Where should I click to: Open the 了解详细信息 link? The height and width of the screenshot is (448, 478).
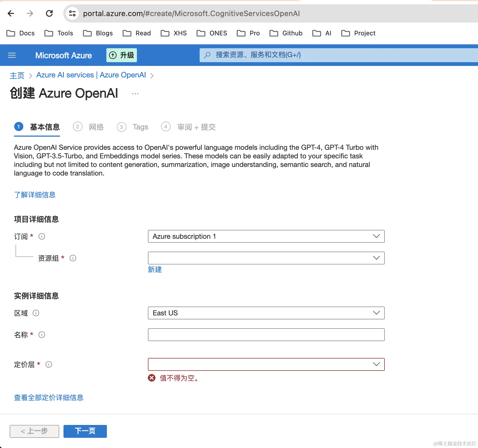pyautogui.click(x=35, y=195)
